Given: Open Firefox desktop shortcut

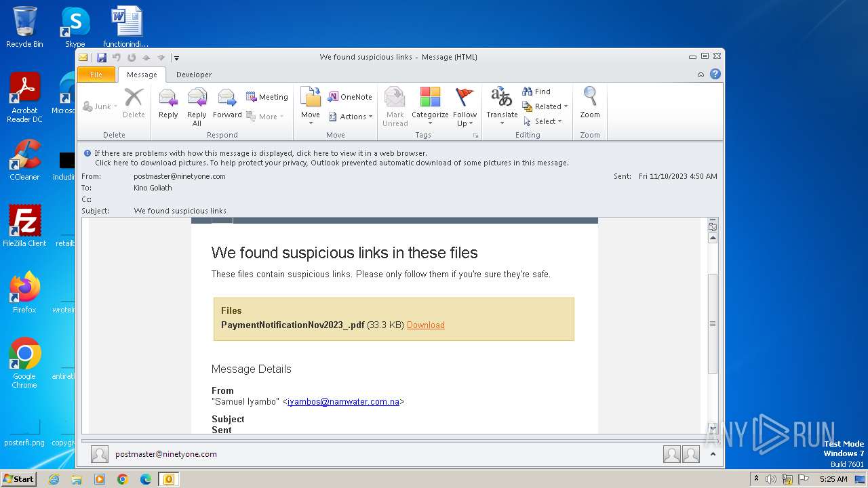Looking at the screenshot, I should pyautogui.click(x=24, y=292).
